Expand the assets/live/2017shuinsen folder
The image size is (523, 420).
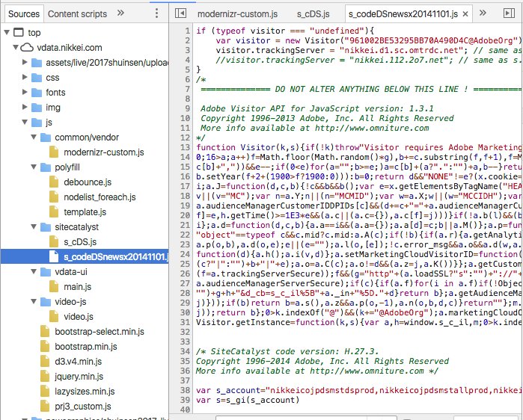(25, 62)
